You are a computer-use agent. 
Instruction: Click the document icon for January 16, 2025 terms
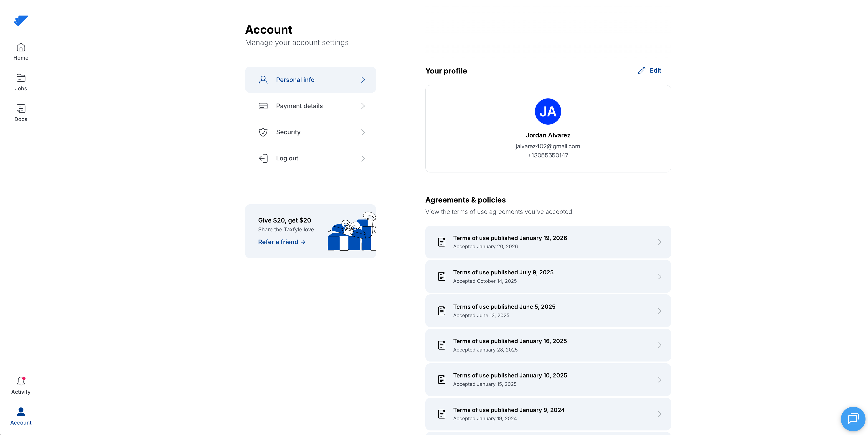coord(442,345)
